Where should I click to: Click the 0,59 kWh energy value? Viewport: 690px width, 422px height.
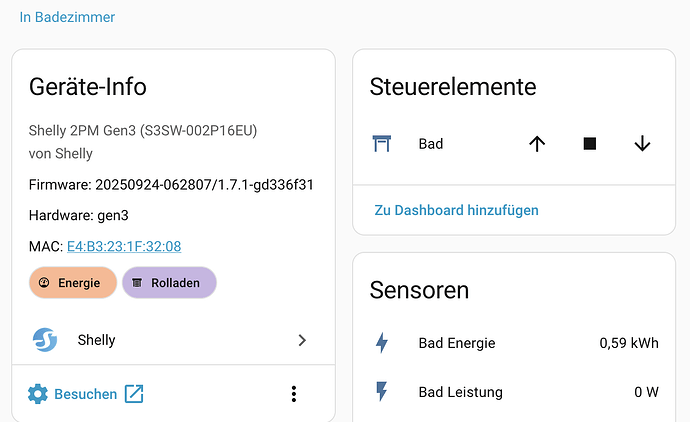(629, 343)
